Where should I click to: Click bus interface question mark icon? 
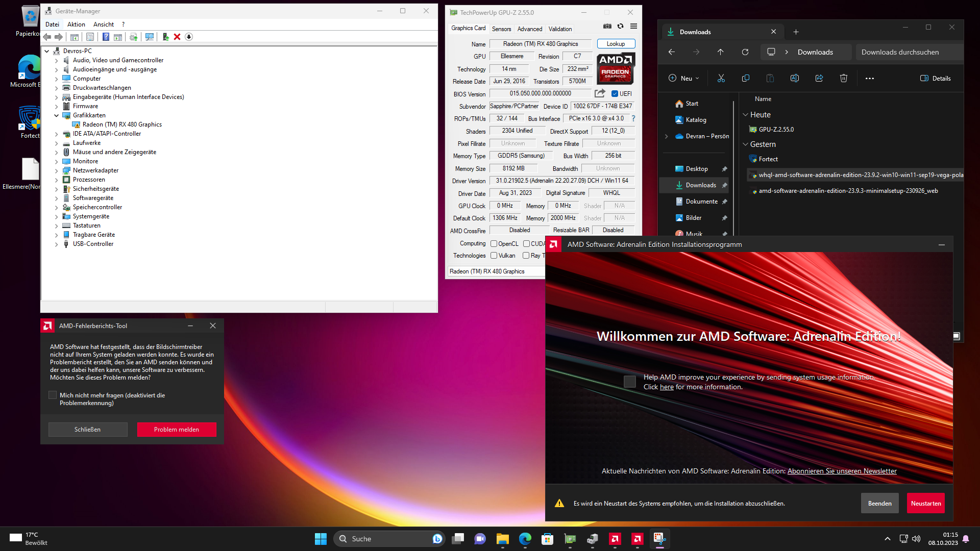coord(633,118)
